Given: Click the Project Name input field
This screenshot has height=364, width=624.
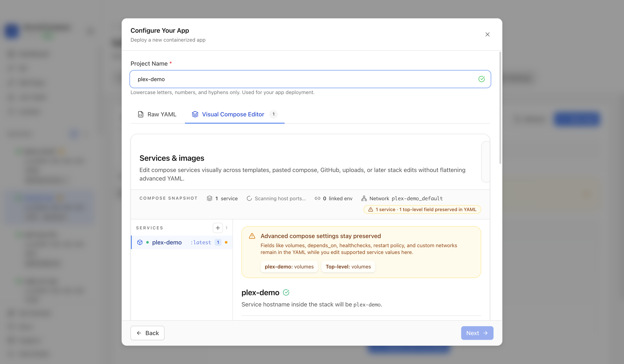Looking at the screenshot, I should pos(310,79).
